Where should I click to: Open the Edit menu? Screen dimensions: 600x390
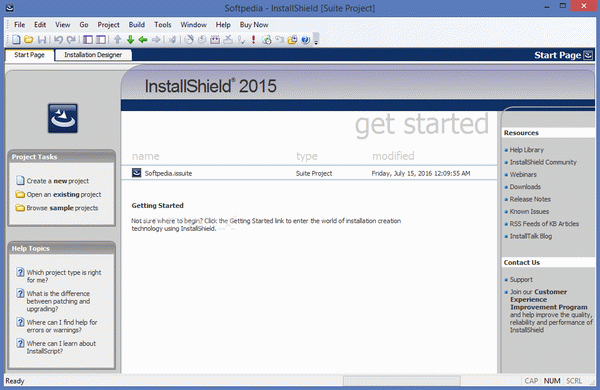(40, 25)
